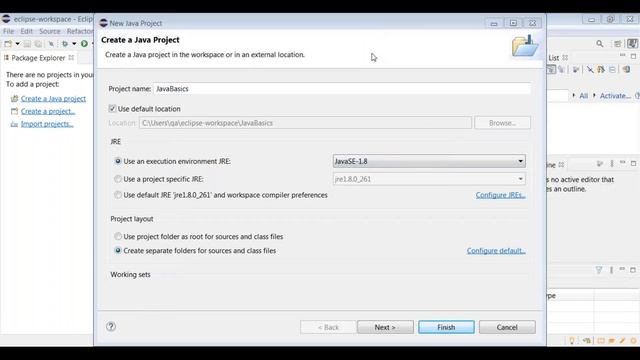The width and height of the screenshot is (640, 360).
Task: Select the Java perspective icon in Eclipse
Action: click(633, 44)
